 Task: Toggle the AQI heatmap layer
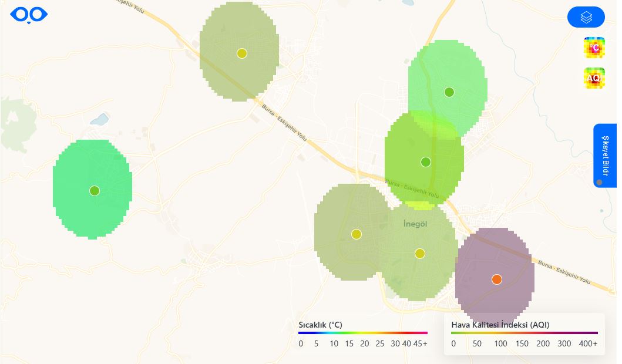[594, 78]
